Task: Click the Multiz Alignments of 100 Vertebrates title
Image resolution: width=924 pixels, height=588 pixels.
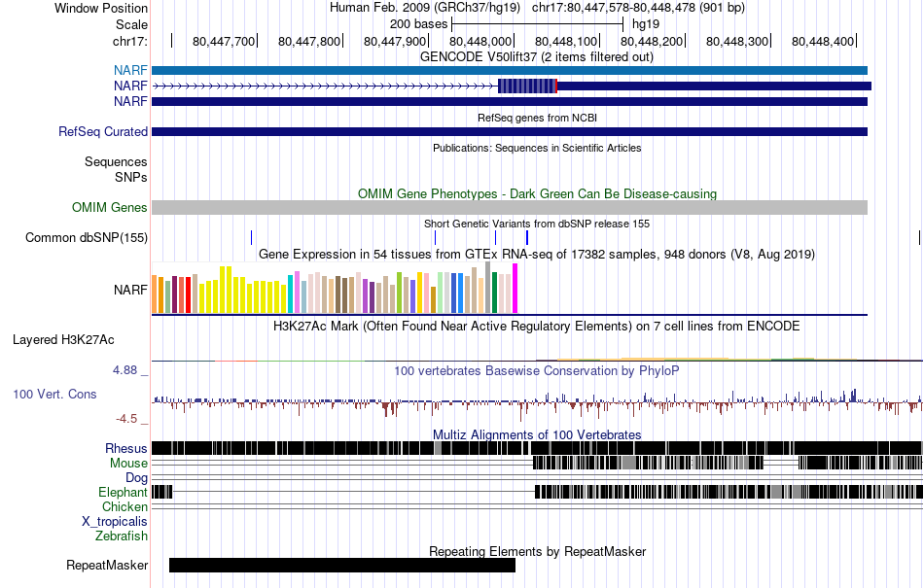Action: click(537, 435)
